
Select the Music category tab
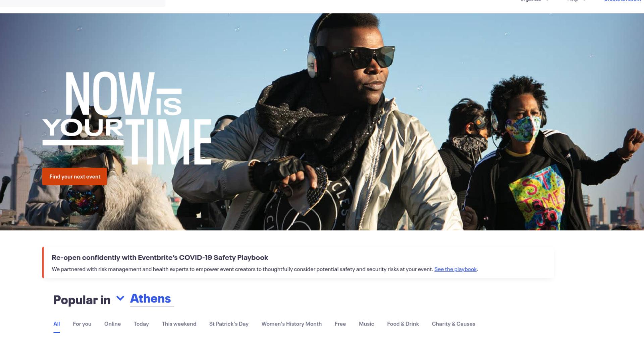[x=366, y=324]
